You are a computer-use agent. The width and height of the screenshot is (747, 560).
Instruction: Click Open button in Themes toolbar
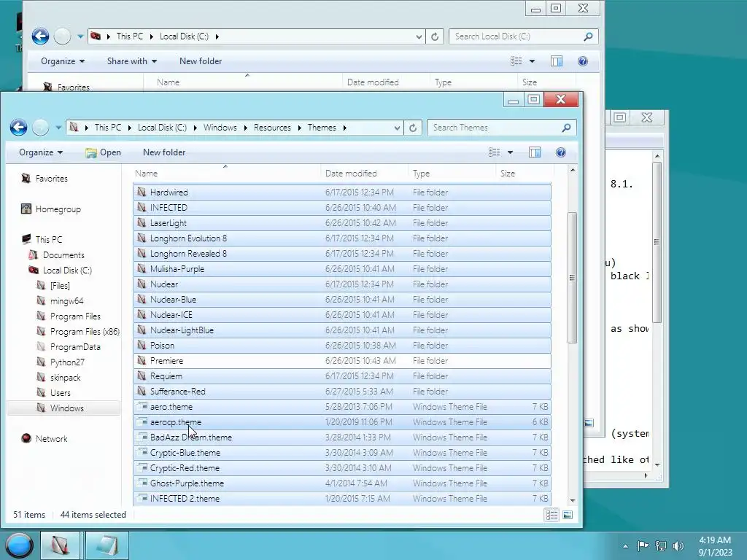coord(104,152)
